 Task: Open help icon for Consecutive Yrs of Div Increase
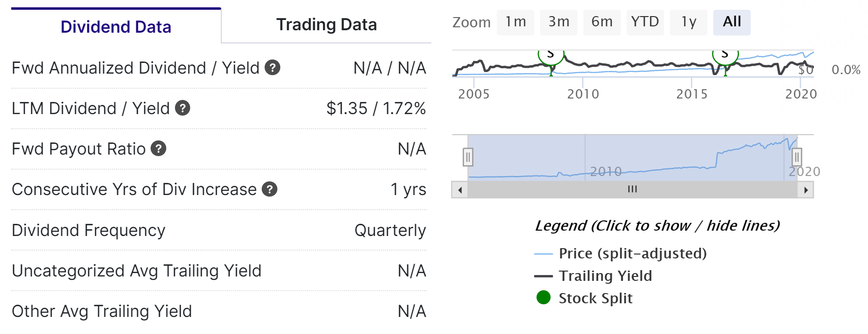click(270, 189)
